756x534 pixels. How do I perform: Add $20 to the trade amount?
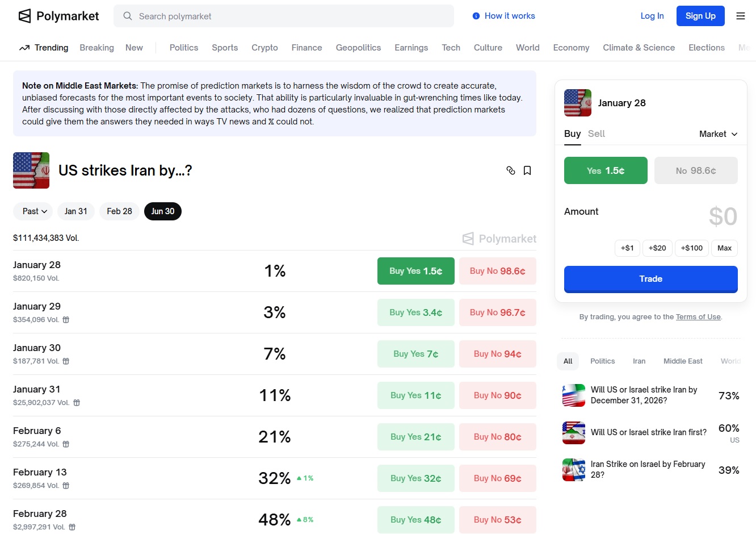(x=657, y=248)
